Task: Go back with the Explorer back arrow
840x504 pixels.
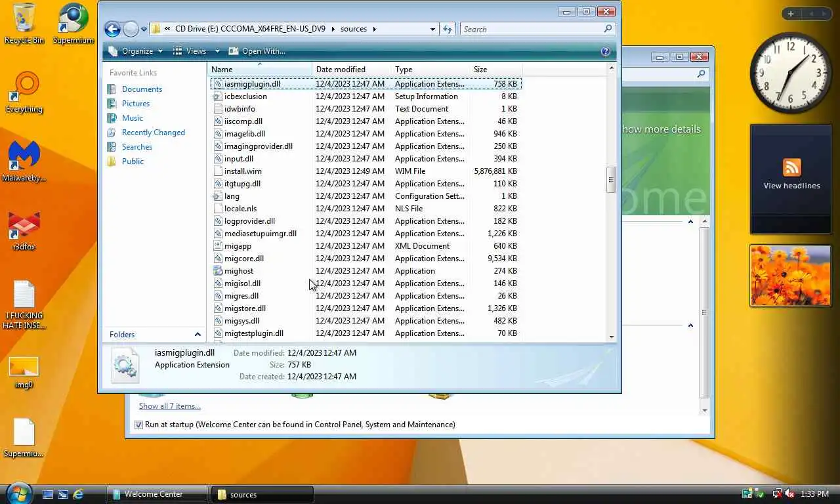Action: coord(112,29)
